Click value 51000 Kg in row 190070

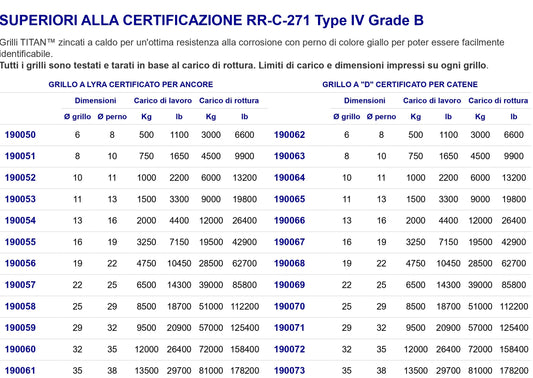point(480,306)
